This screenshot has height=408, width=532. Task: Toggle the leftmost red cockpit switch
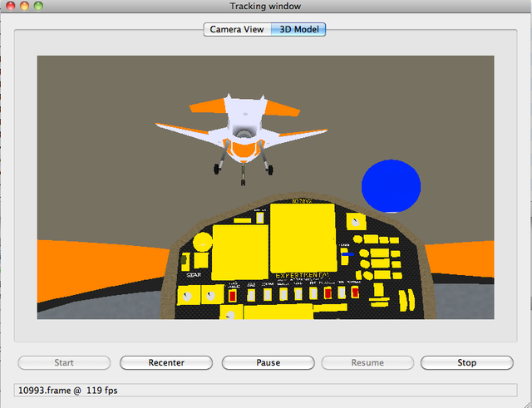click(233, 294)
